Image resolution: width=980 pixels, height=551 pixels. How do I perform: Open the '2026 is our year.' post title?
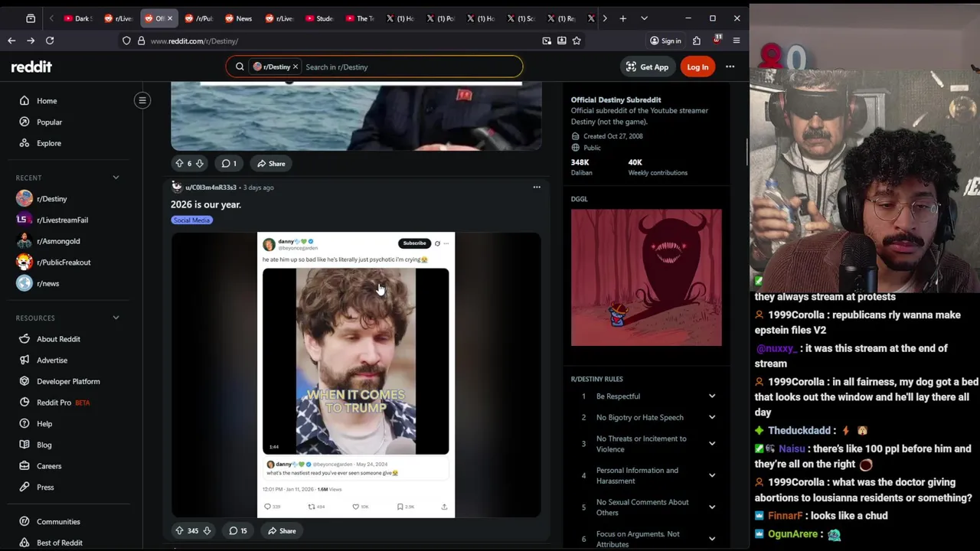tap(206, 204)
